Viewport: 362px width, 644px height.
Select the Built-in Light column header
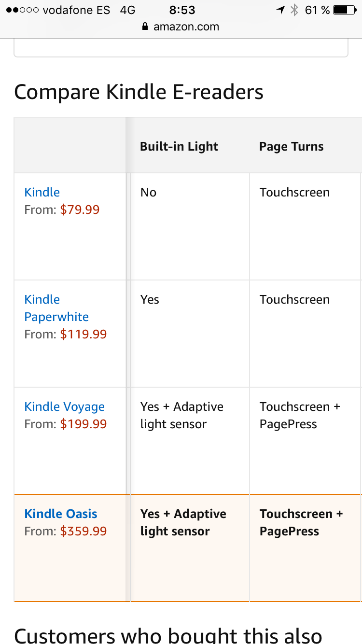(179, 147)
